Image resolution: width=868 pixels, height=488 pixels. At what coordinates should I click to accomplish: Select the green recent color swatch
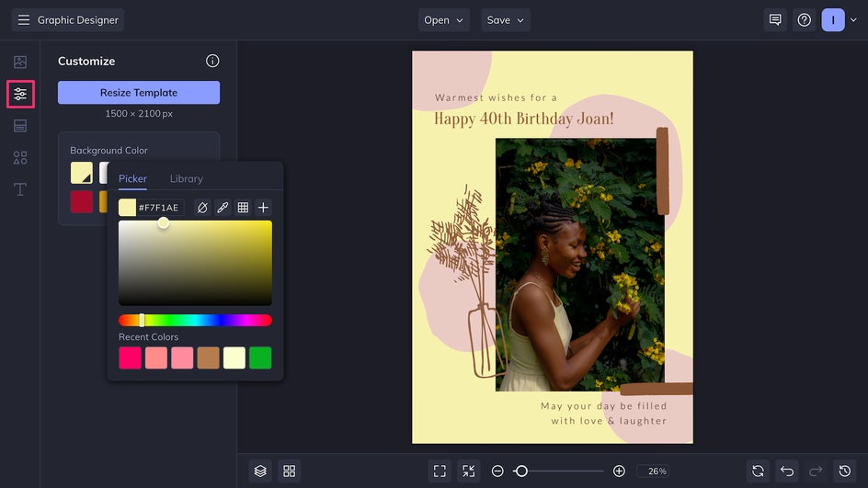[x=260, y=358]
